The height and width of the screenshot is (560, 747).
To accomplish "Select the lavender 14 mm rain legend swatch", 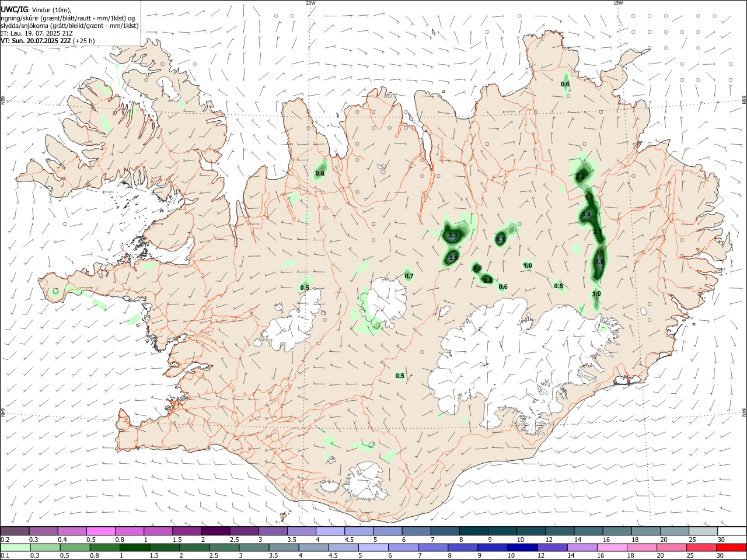I will (581, 547).
